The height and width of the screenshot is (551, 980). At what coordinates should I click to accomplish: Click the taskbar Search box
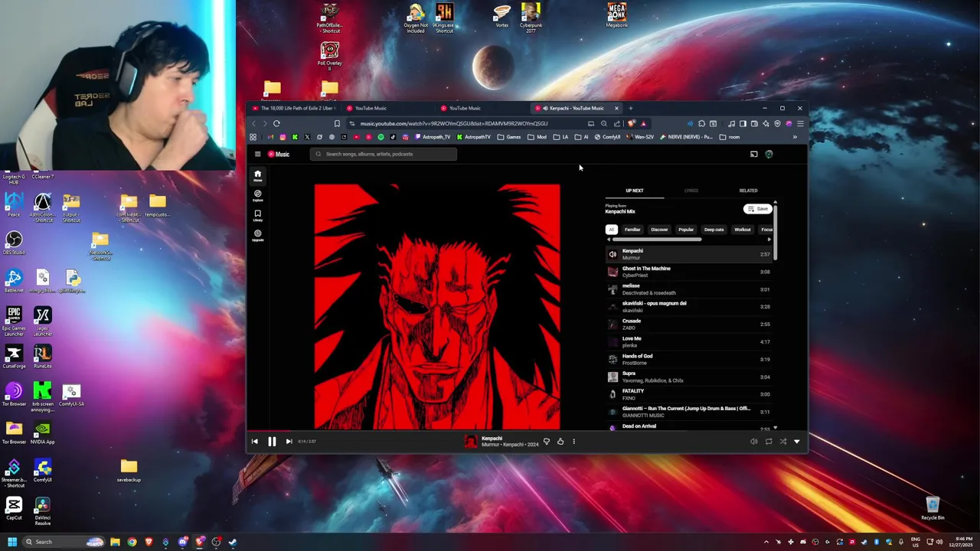click(x=65, y=542)
